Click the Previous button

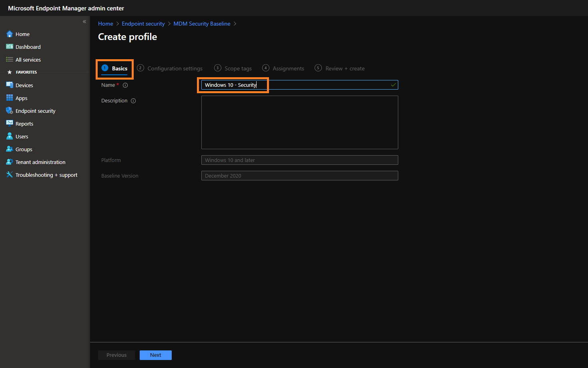point(116,355)
